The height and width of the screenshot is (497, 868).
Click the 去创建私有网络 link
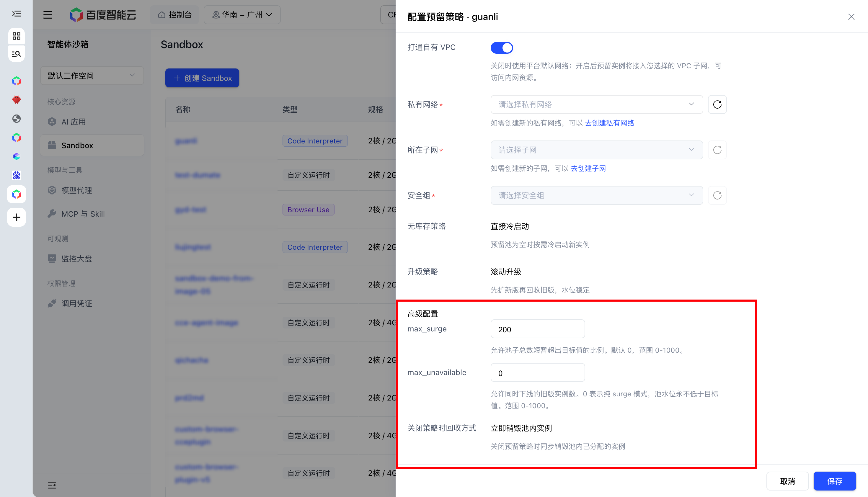609,123
